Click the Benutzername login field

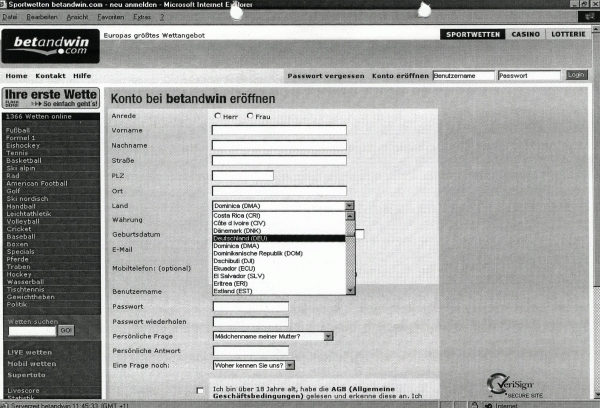click(x=463, y=76)
